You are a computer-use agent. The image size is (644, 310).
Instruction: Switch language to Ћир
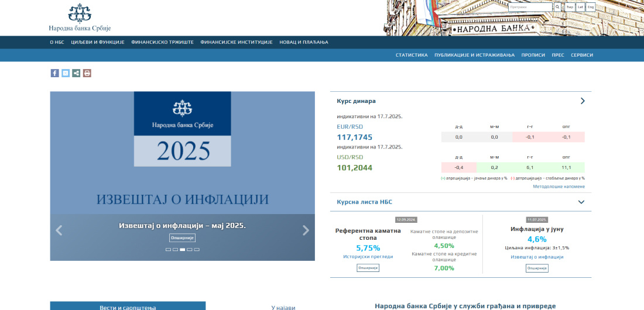point(570,7)
